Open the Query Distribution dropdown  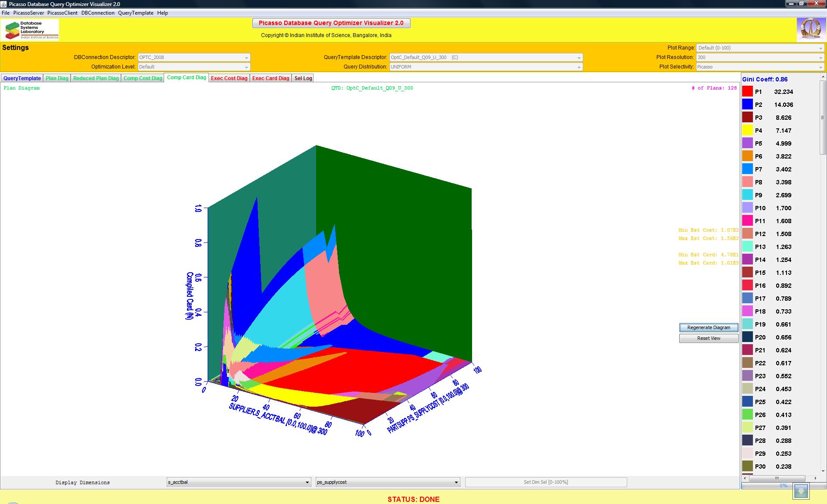pos(486,67)
